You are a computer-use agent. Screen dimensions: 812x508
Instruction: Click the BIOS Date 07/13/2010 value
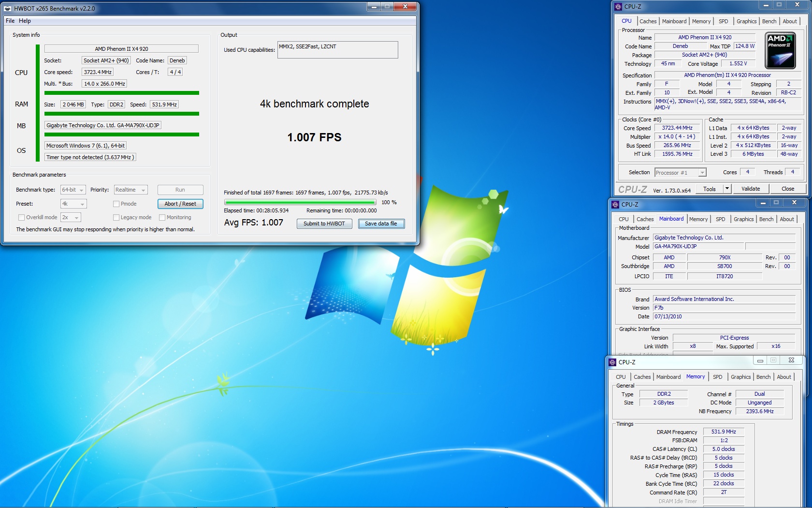click(724, 316)
